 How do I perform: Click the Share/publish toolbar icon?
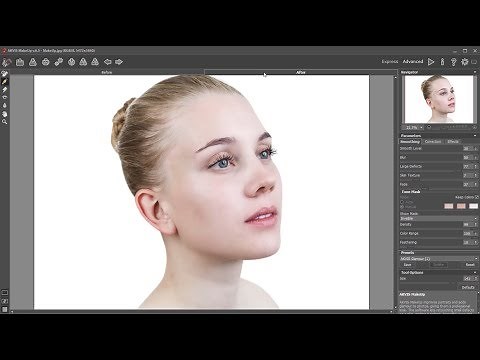pos(59,62)
